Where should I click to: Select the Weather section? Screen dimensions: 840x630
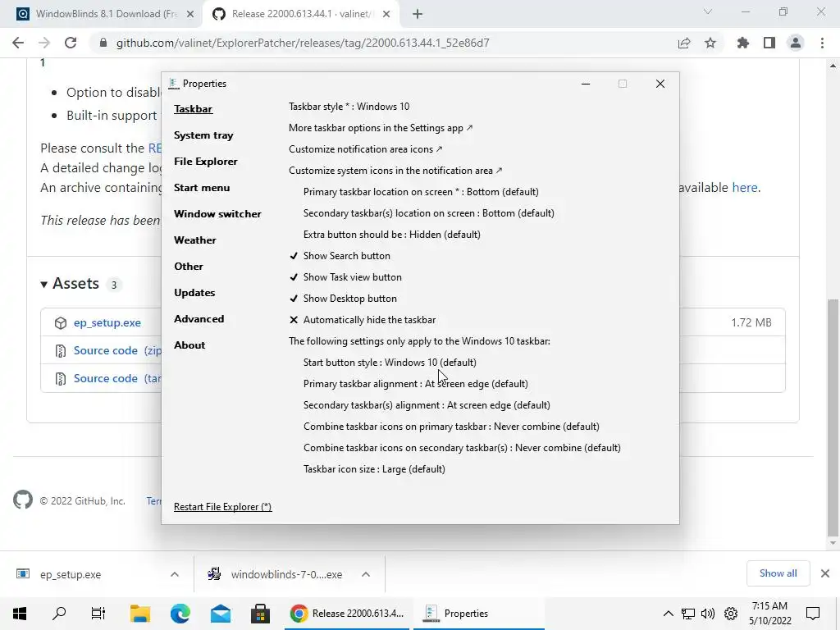tap(195, 240)
